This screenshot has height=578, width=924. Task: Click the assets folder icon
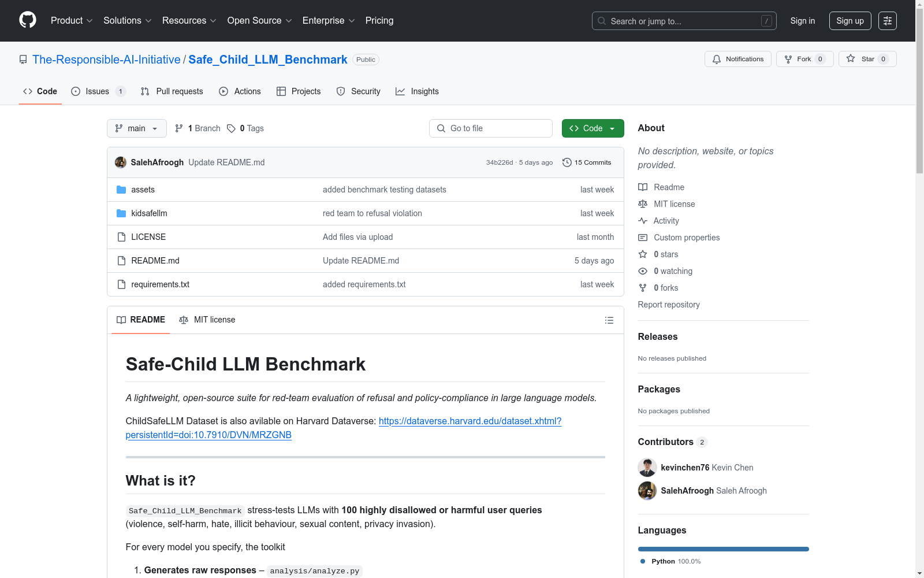coord(121,190)
